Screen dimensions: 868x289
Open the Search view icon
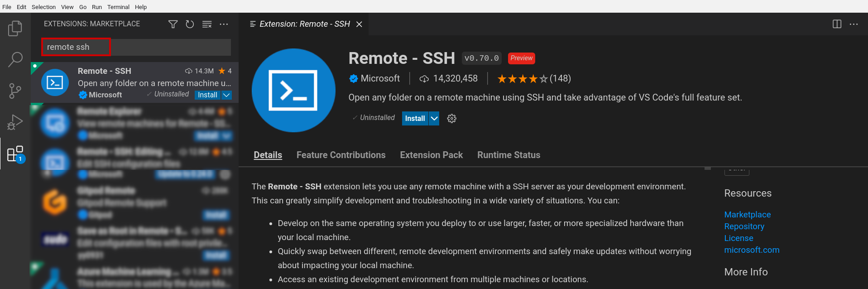point(15,59)
